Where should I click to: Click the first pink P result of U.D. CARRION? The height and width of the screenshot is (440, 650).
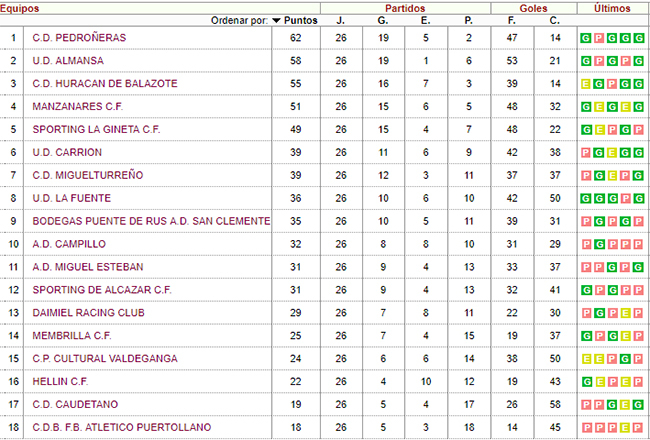pyautogui.click(x=585, y=153)
